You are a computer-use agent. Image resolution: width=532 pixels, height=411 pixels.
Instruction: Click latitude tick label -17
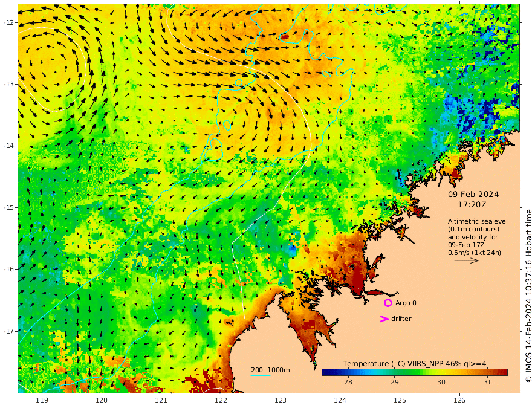(8, 331)
